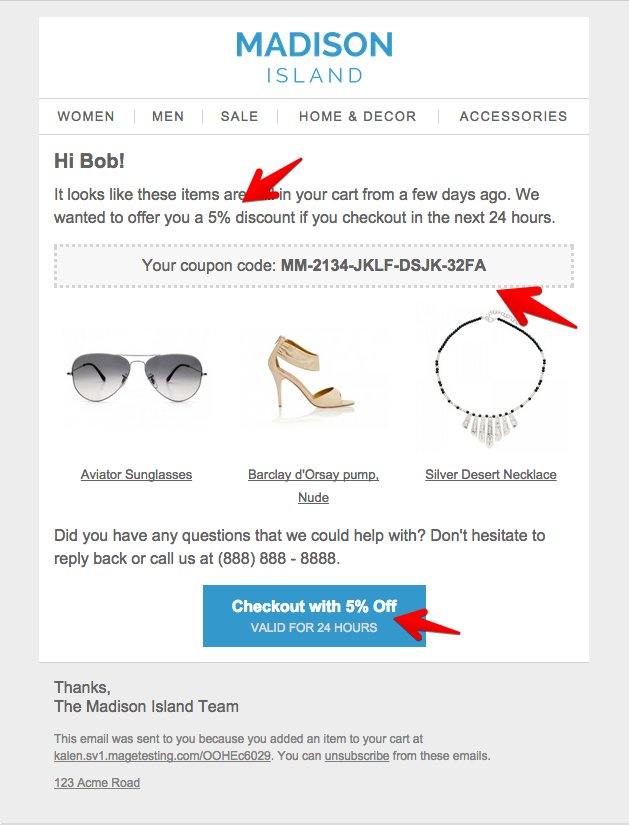Image resolution: width=629 pixels, height=825 pixels.
Task: Click the coupon code MM-2134-JKLF-DSJK-32FA
Action: click(383, 266)
